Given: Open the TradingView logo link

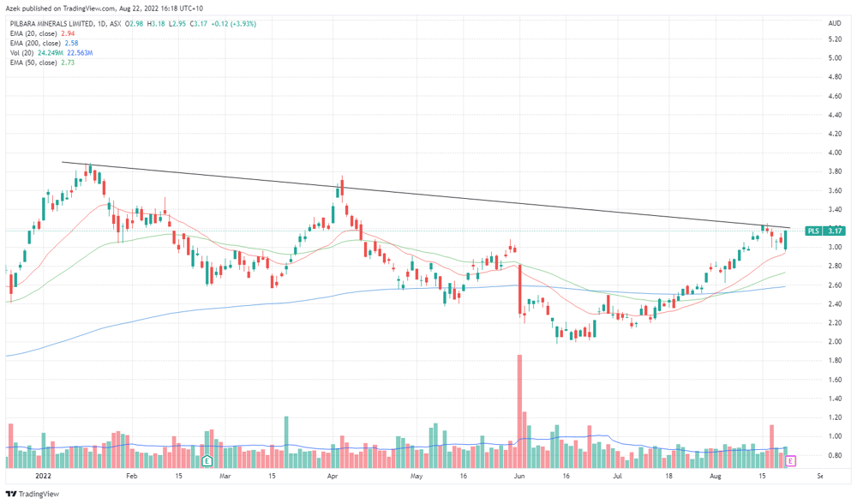Looking at the screenshot, I should point(33,495).
